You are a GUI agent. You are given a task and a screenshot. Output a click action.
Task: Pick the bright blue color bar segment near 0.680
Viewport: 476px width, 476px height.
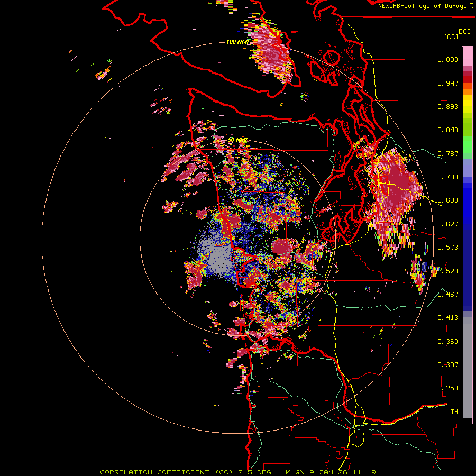tap(467, 204)
